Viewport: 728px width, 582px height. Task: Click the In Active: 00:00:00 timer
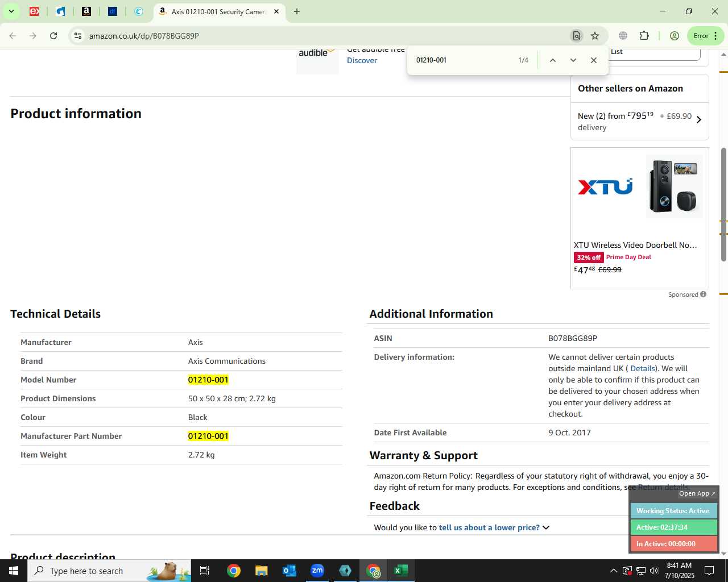coord(674,544)
